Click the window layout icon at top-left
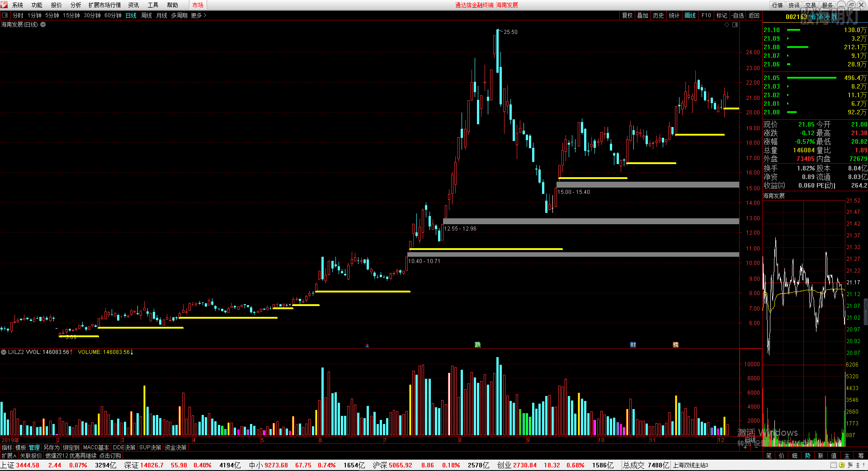This screenshot has height=471, width=868. click(x=5, y=15)
